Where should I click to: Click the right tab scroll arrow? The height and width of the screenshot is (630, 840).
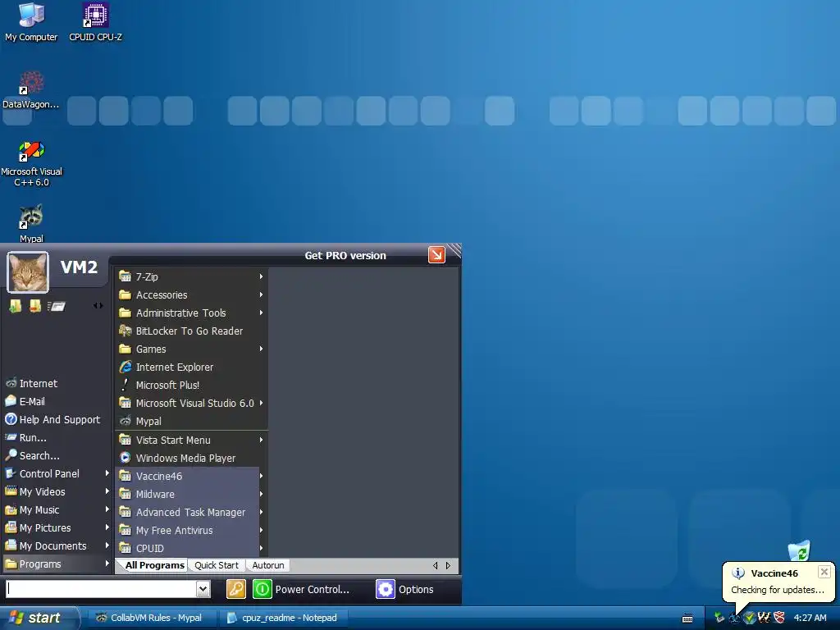(x=449, y=566)
